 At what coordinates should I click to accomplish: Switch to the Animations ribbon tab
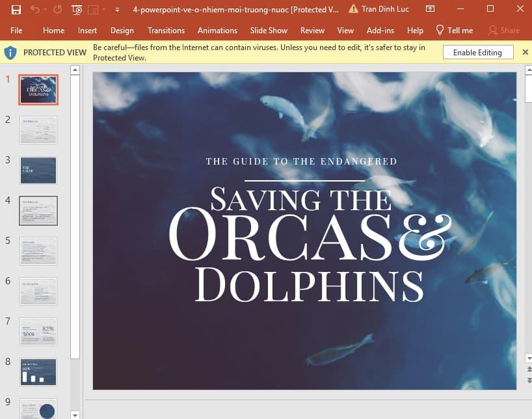(217, 30)
